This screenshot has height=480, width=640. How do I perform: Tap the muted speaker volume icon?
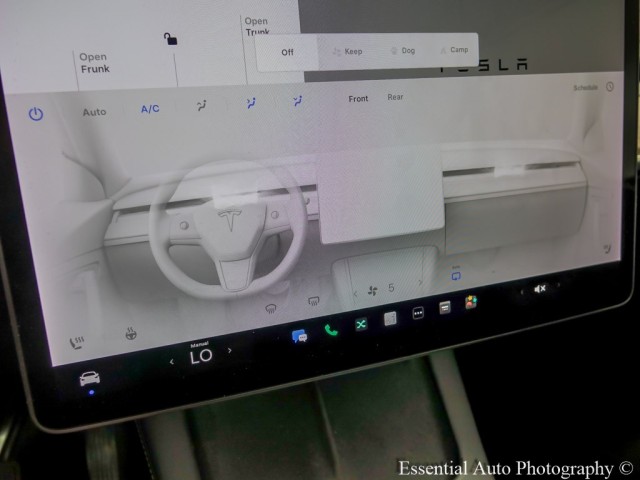point(539,288)
